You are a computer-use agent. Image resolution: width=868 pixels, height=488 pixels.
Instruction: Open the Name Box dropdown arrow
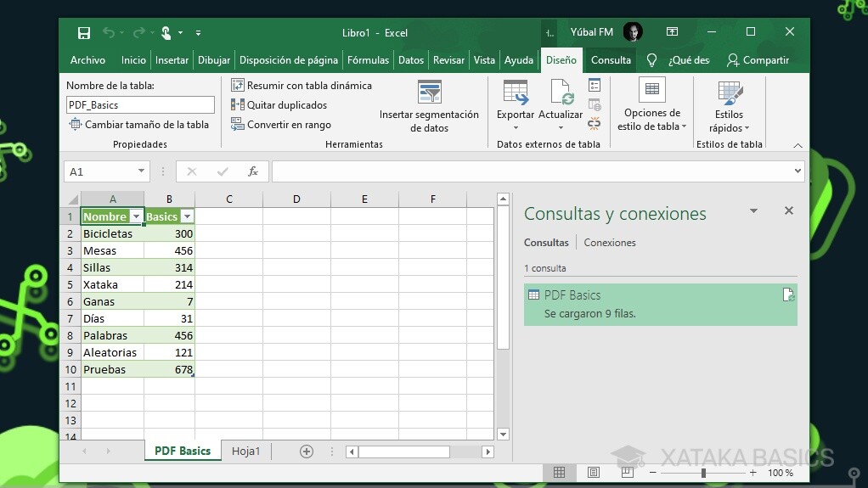(x=141, y=171)
